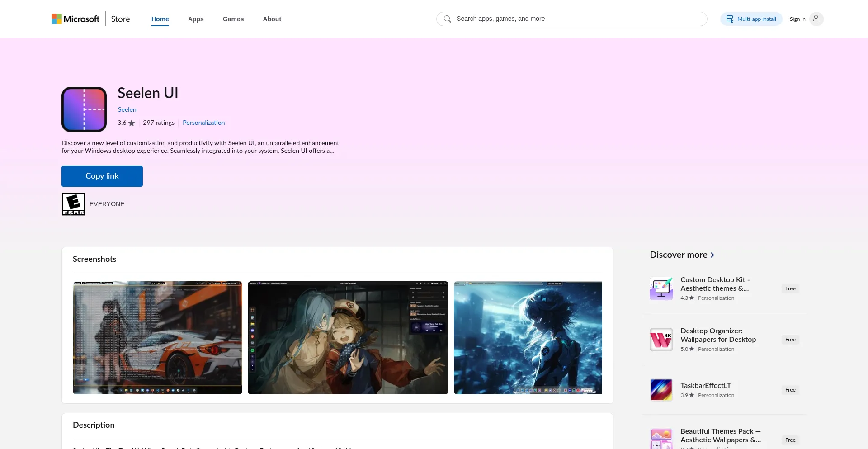
Task: Focus the search apps and games field
Action: pos(572,19)
